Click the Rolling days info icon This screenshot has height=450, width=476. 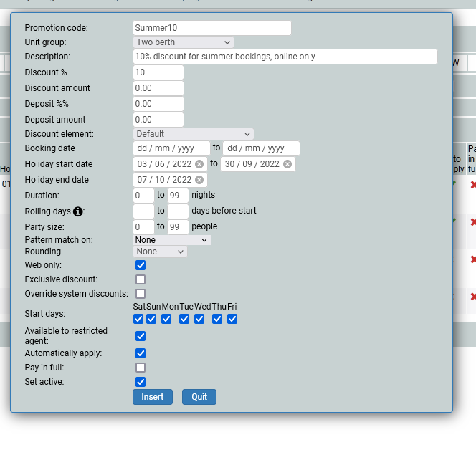coord(78,211)
